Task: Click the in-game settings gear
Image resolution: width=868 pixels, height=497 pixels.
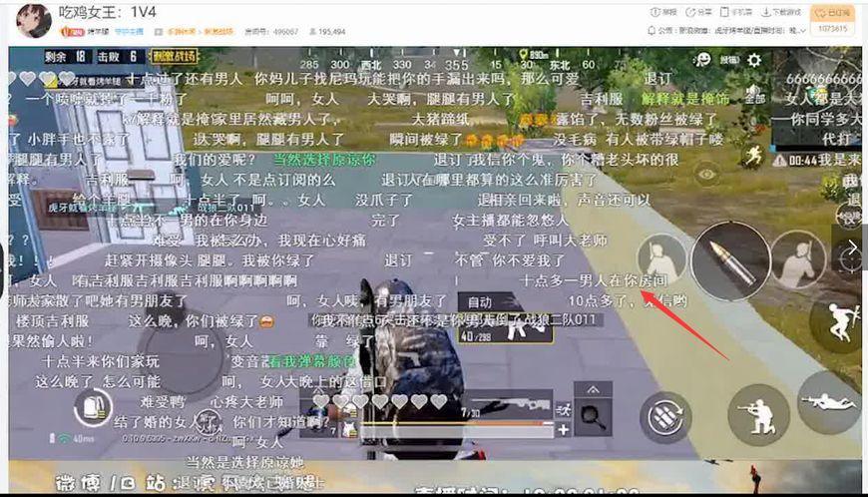Action: click(754, 60)
